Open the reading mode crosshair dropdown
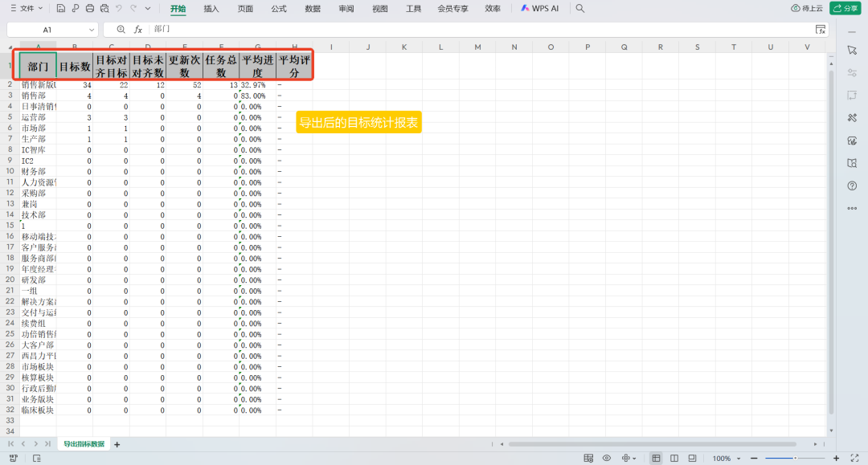Viewport: 868px width, 465px height. point(628,459)
